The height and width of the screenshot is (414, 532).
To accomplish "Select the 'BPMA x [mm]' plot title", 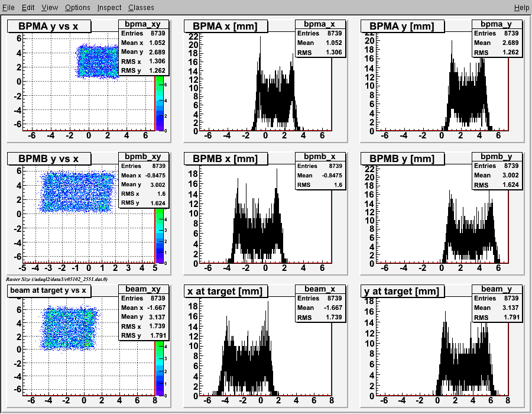I will 226,26.
